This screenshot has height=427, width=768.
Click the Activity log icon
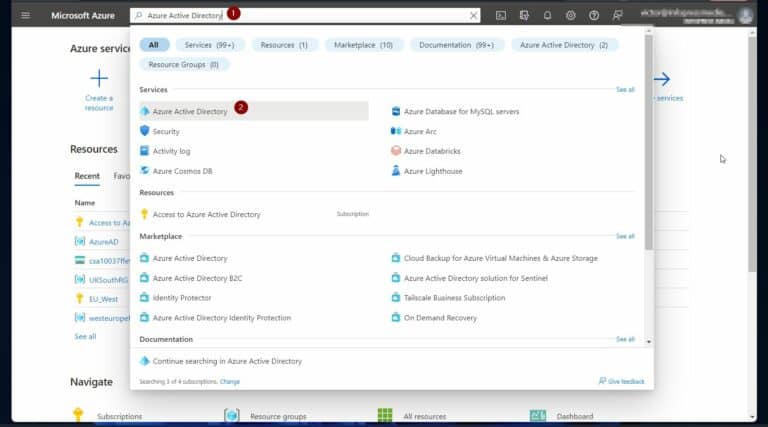point(144,150)
